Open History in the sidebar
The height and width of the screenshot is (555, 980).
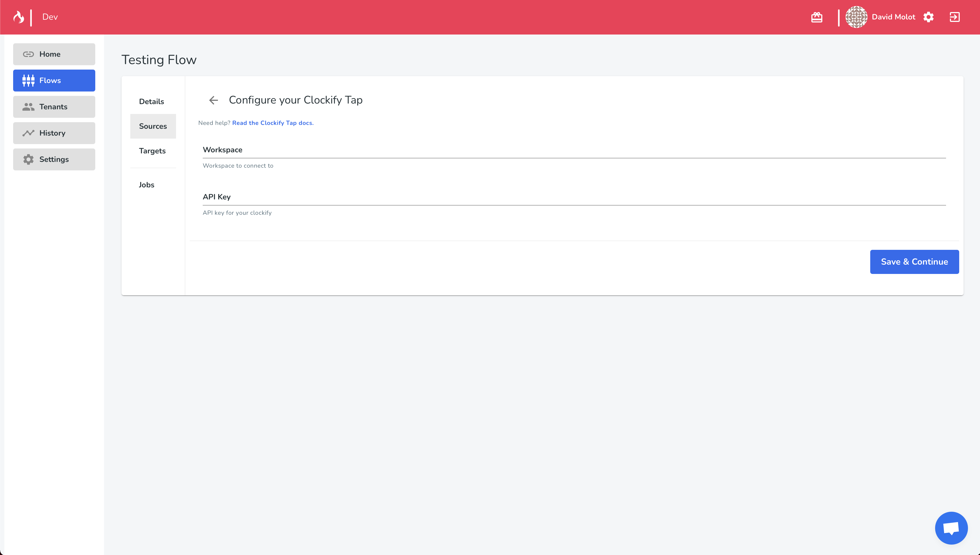click(54, 133)
